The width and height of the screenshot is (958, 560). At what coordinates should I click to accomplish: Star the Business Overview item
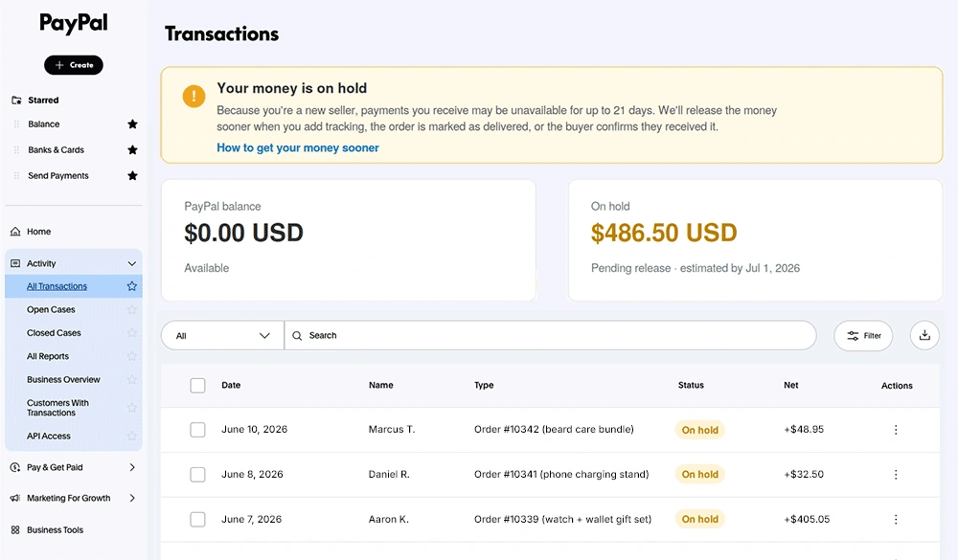pyautogui.click(x=131, y=379)
